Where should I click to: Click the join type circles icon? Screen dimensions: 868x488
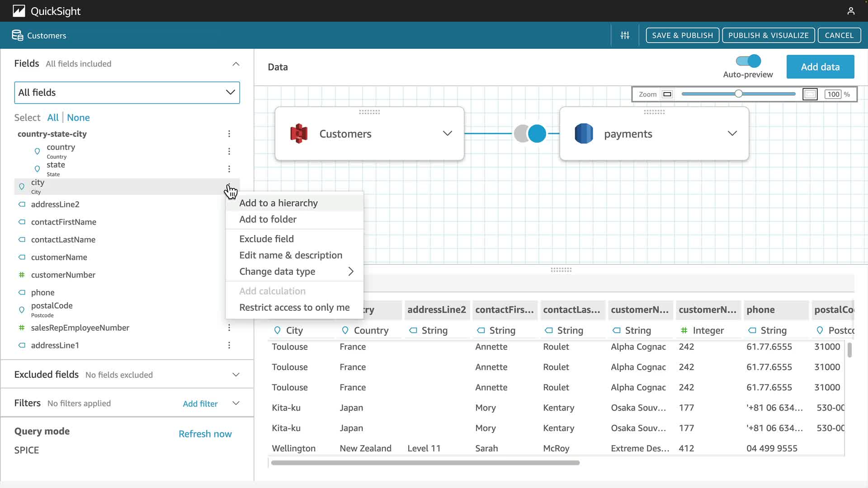[x=530, y=134]
